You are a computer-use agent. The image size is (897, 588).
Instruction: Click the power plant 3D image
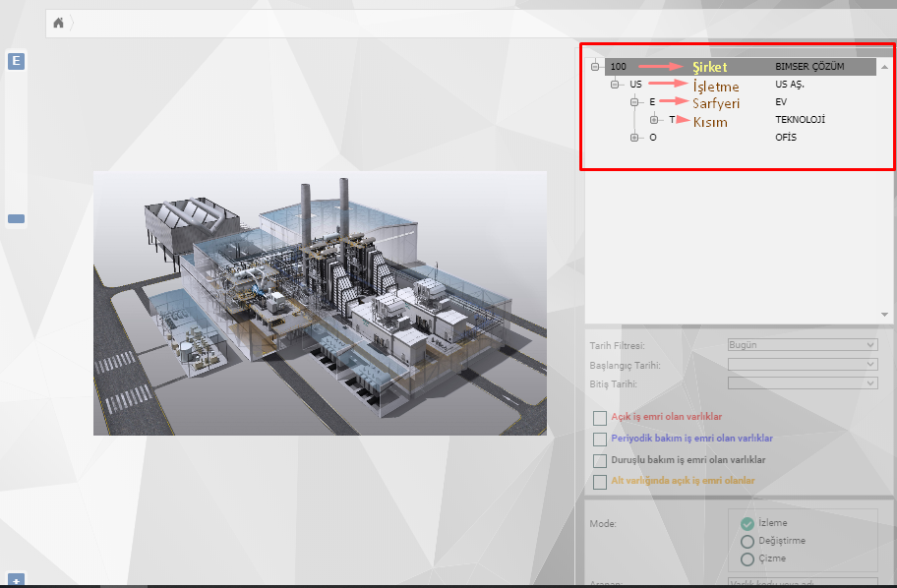(x=320, y=303)
